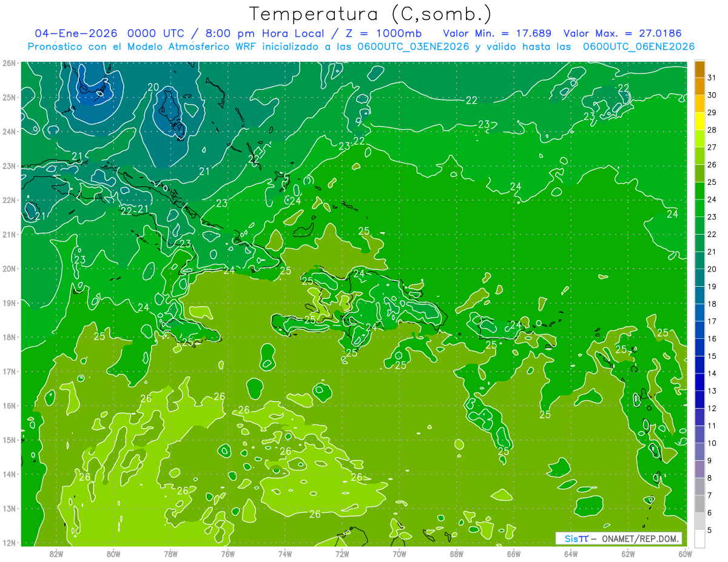Click the '14N' latitude label

tap(8, 474)
